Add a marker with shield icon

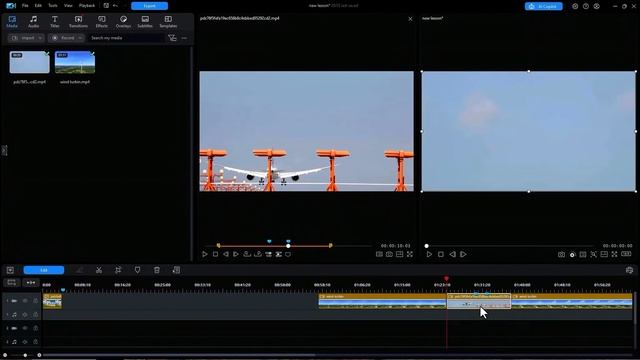click(138, 270)
